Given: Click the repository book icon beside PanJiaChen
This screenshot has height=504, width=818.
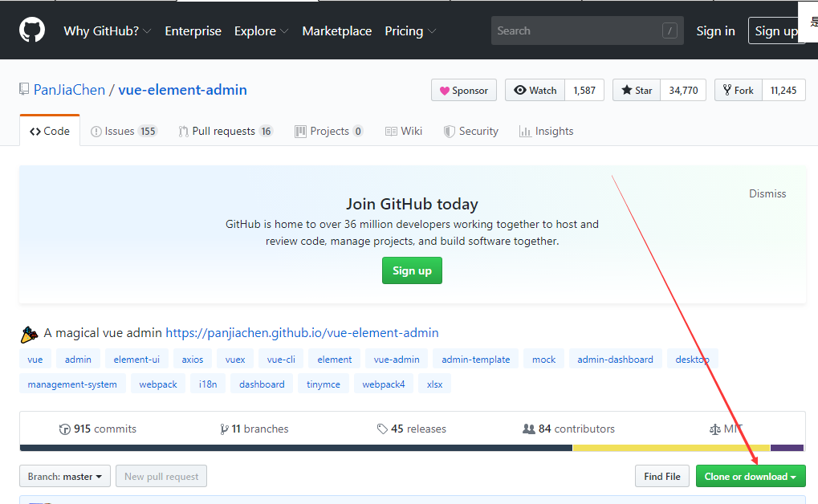Looking at the screenshot, I should pos(24,89).
